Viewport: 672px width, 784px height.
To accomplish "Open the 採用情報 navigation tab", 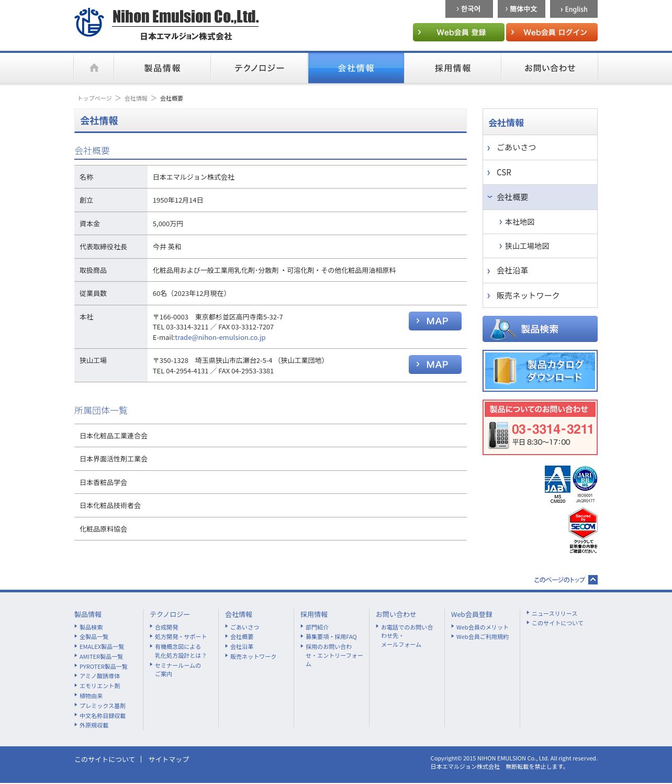I will (x=453, y=68).
